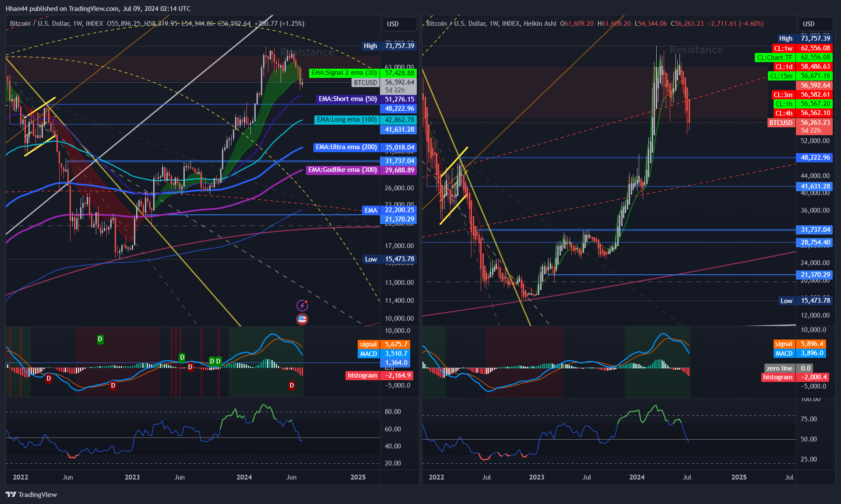Click the MACD label in left indicator pane
Viewport: 841px width, 504px height.
(368, 354)
